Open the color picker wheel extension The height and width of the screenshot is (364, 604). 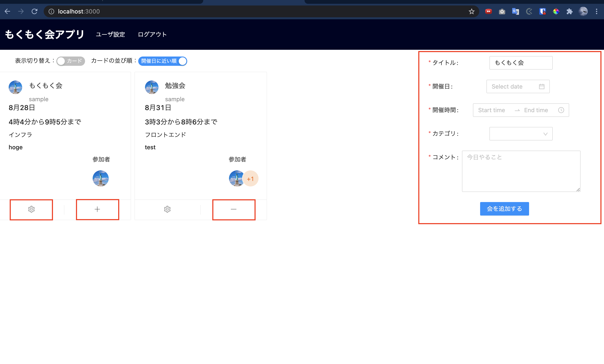click(x=556, y=12)
